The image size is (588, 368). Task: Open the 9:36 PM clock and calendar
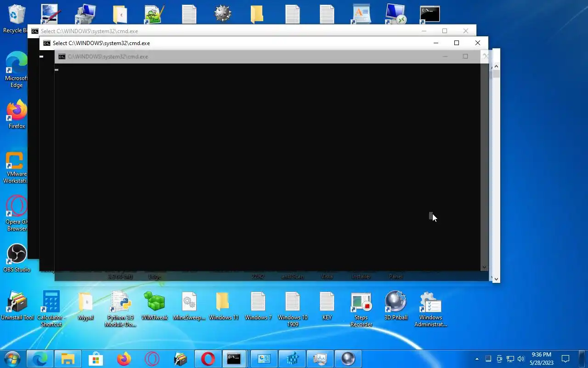(541, 359)
